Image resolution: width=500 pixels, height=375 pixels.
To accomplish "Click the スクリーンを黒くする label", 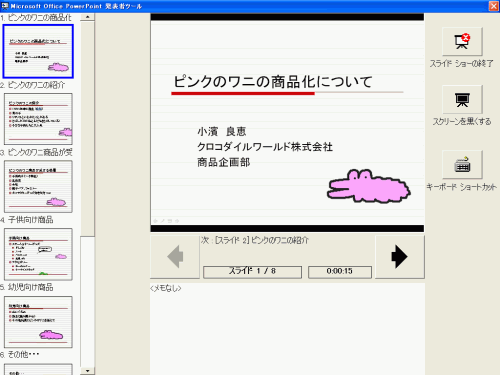I will 462,121.
